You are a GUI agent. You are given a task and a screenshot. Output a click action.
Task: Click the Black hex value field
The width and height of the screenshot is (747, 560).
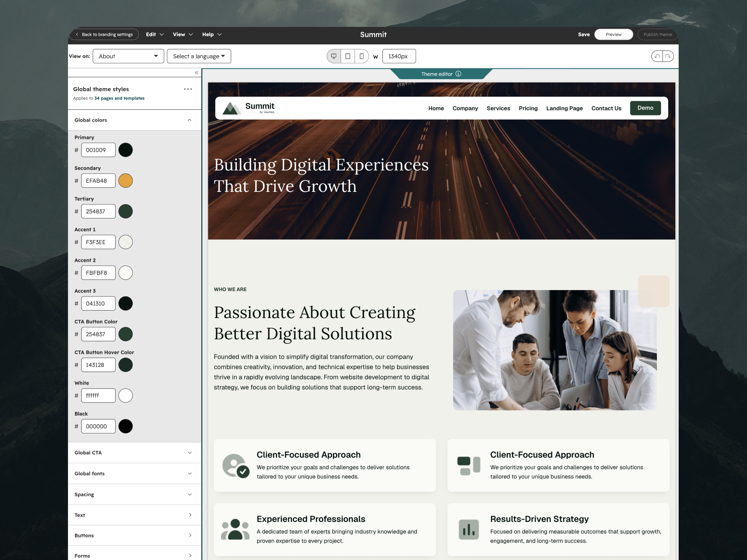tap(98, 426)
